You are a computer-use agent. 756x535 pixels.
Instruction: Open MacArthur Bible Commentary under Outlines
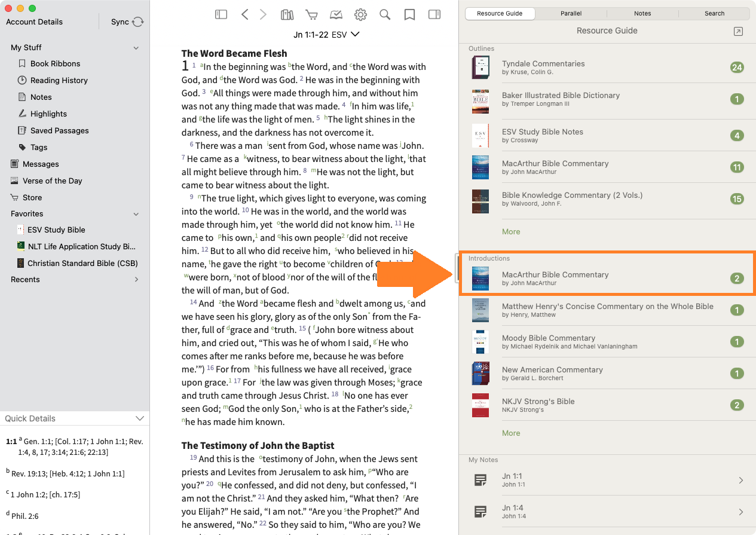coord(607,167)
